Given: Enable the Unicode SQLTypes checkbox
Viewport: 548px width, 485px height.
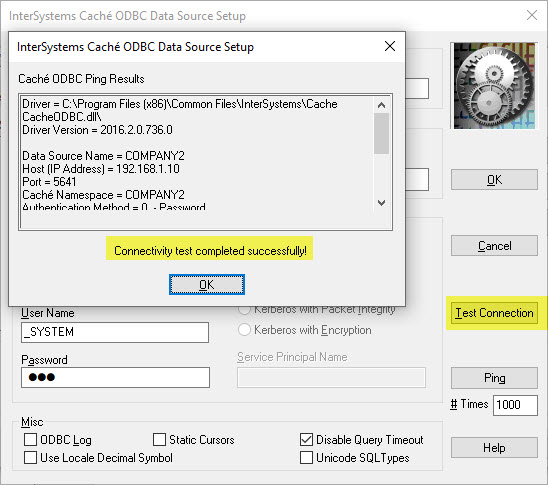Looking at the screenshot, I should pos(307,457).
